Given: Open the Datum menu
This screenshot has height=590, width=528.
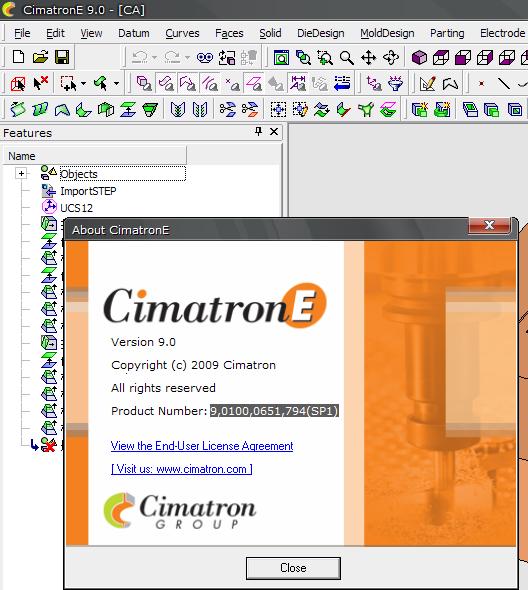Looking at the screenshot, I should point(134,33).
